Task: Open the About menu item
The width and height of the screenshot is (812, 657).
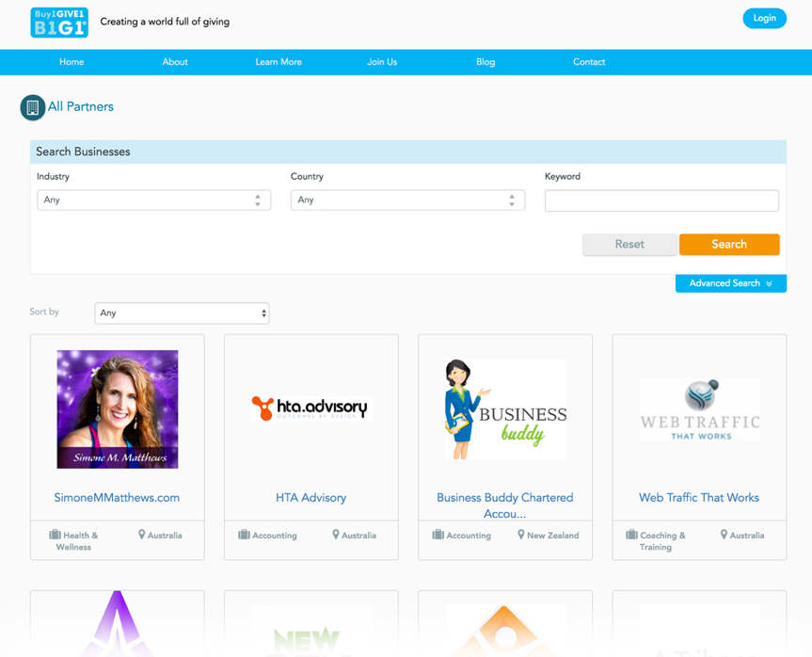Action: (x=175, y=62)
